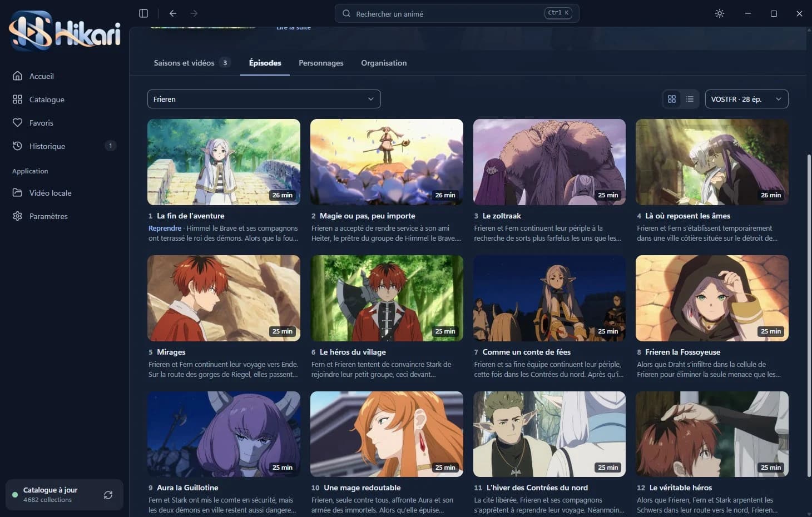Open episode 3 Le zoltraak thumbnail

[549, 162]
